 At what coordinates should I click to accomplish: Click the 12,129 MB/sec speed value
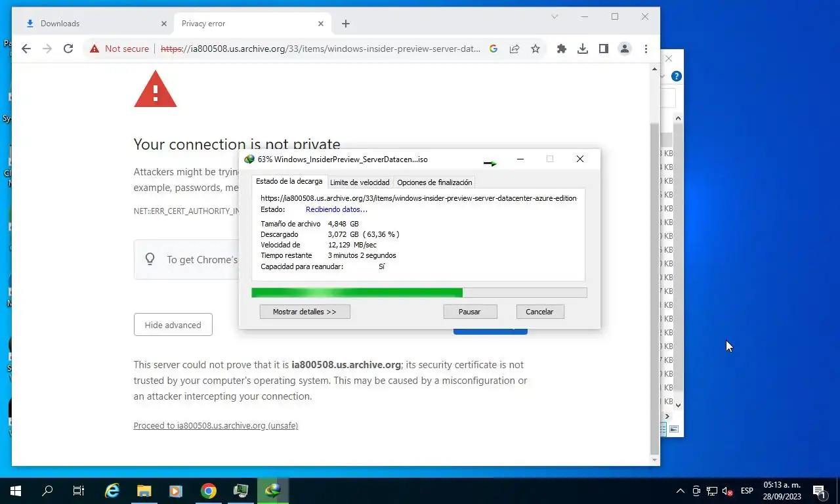352,245
